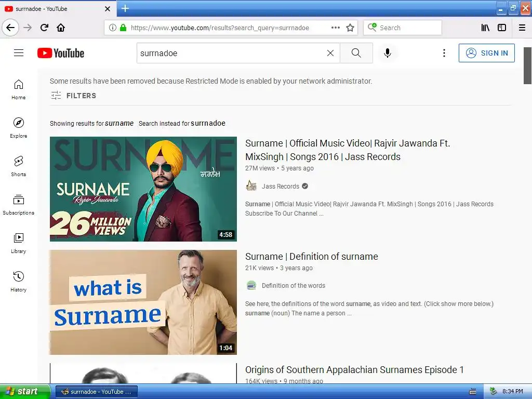
Task: Bookmark this page with the star icon
Action: coord(350,28)
